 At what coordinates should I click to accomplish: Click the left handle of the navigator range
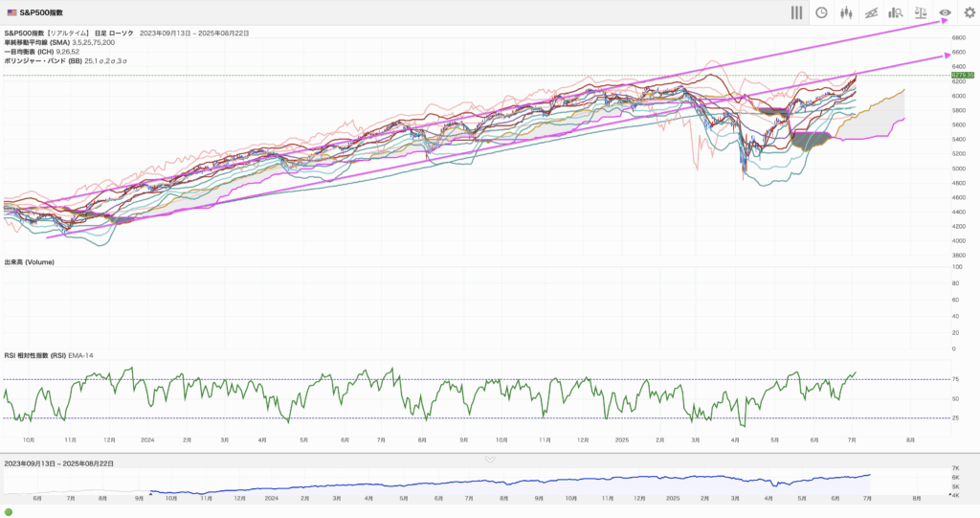(150, 494)
